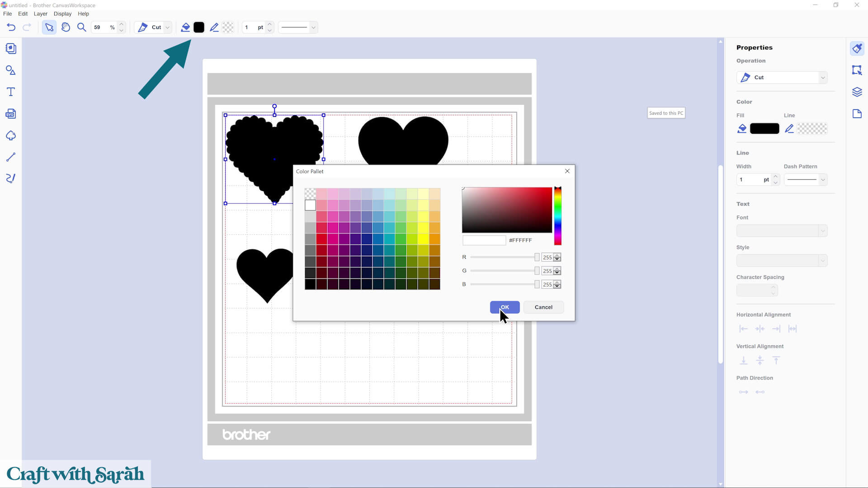Select the white swatch in palette grid

(310, 205)
